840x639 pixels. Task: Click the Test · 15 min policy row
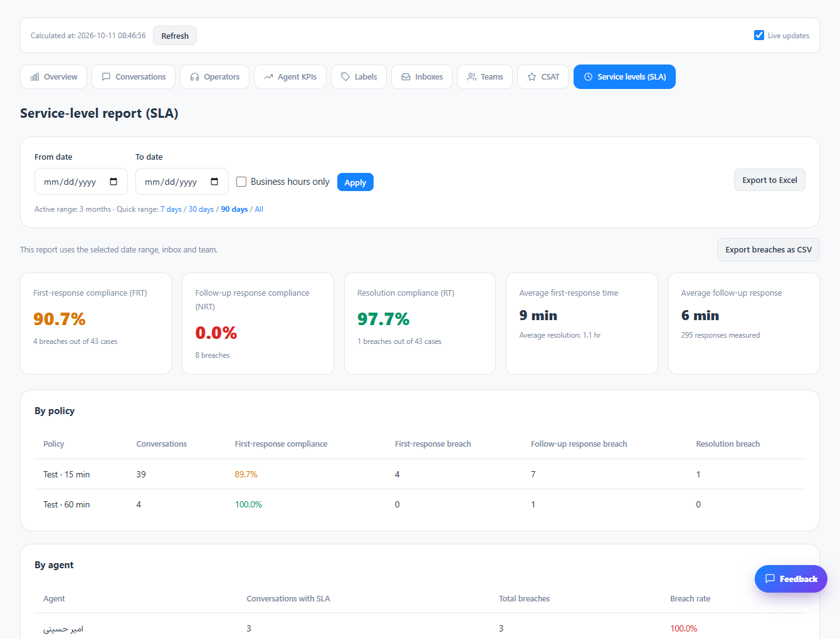point(420,474)
